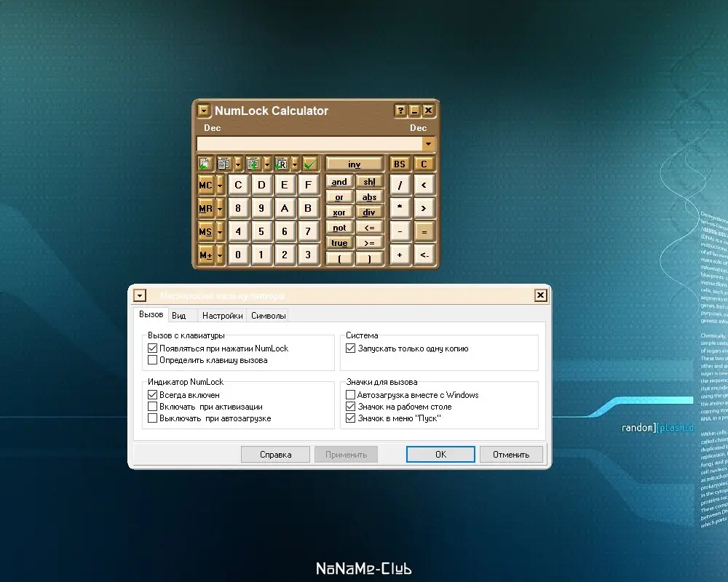Enable 'Определить клавишу вызова' checkbox
The height and width of the screenshot is (582, 728).
152,359
